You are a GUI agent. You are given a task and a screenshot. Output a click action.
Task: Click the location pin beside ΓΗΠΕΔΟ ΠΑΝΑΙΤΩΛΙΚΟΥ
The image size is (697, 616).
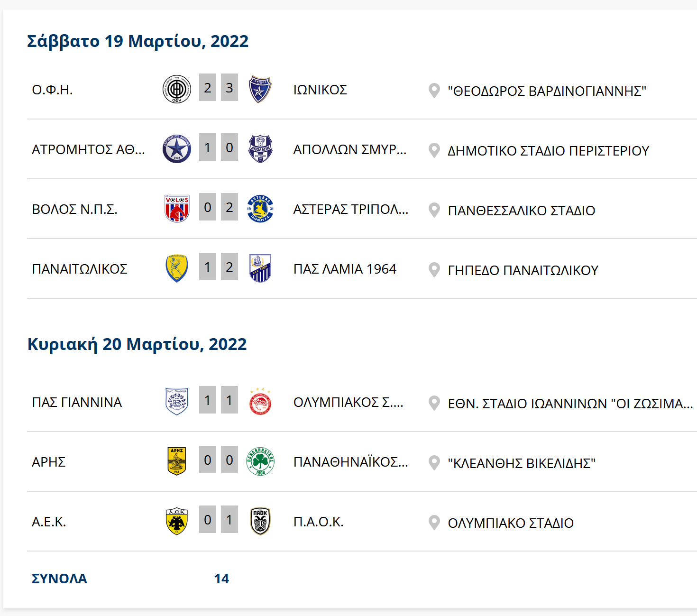[434, 270]
